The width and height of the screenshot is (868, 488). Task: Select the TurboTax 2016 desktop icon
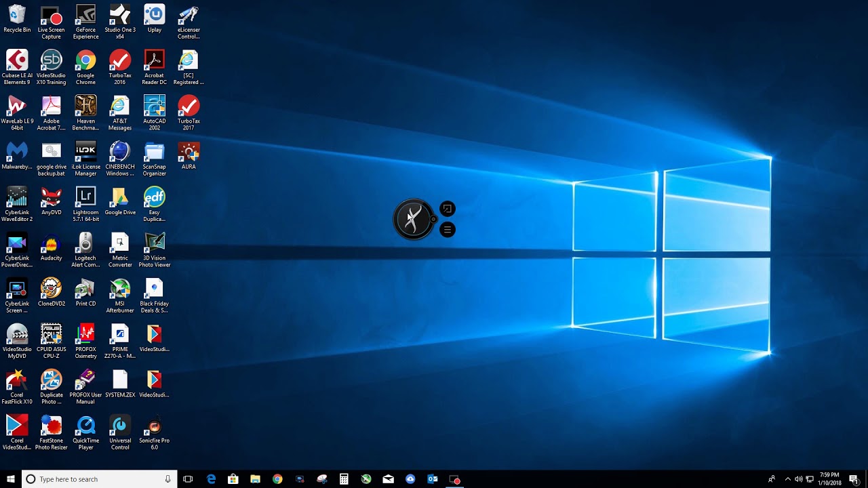coord(120,68)
